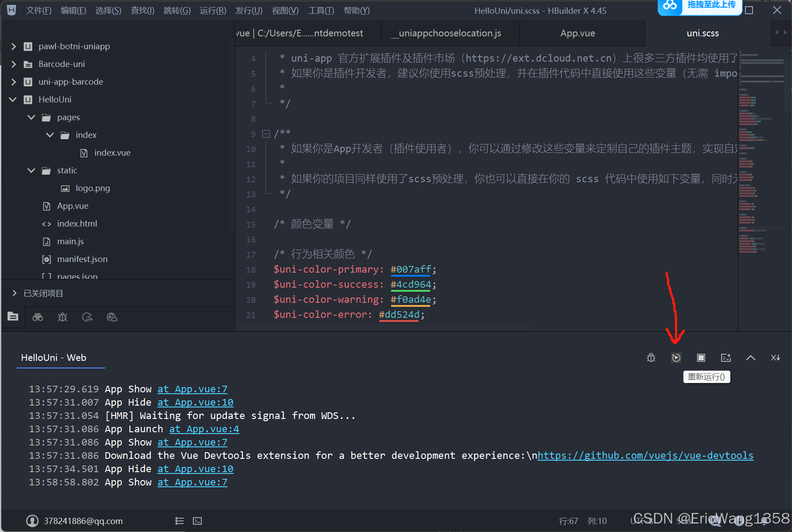Stop the running project with stop icon
Image resolution: width=792 pixels, height=532 pixels.
pyautogui.click(x=701, y=358)
